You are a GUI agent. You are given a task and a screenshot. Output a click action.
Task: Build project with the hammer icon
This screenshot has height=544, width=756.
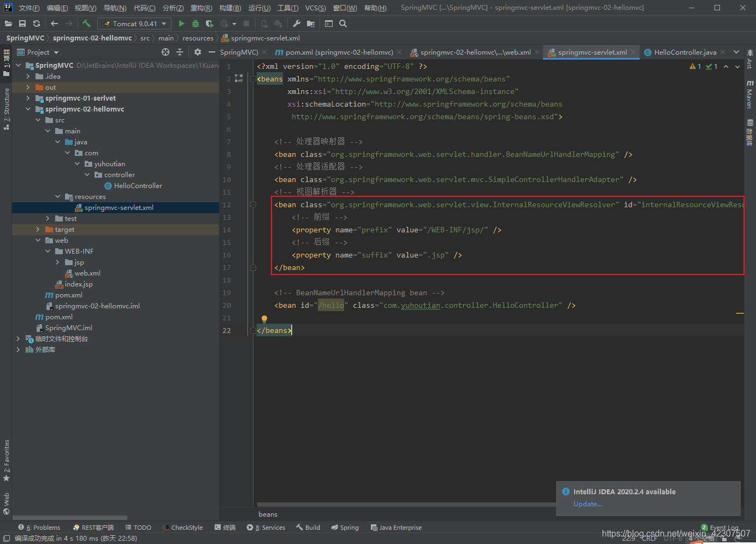point(86,24)
